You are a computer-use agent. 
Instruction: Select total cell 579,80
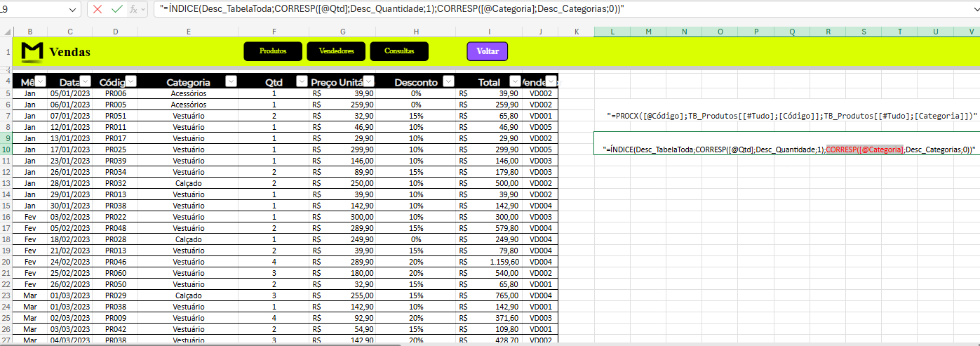point(490,228)
